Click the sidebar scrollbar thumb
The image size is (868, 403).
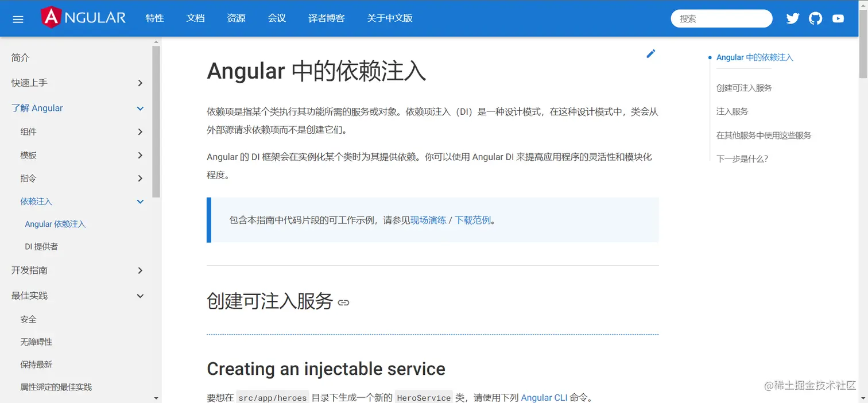[156, 122]
